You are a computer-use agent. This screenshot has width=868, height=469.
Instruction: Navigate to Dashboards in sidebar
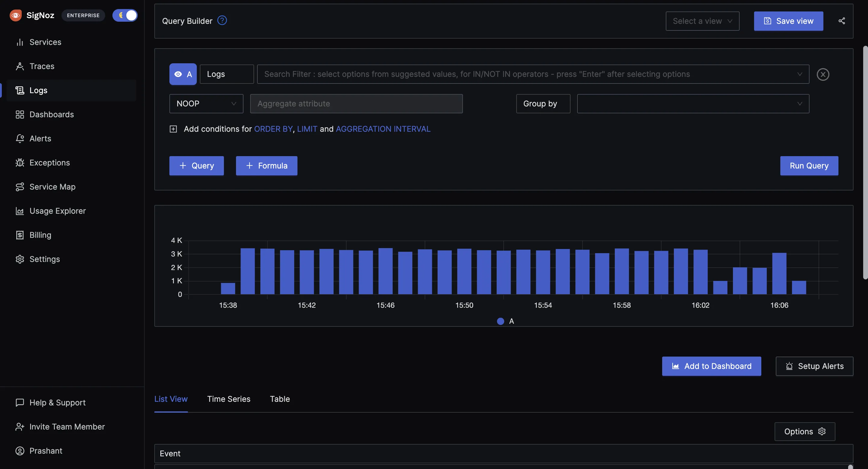coord(71,115)
